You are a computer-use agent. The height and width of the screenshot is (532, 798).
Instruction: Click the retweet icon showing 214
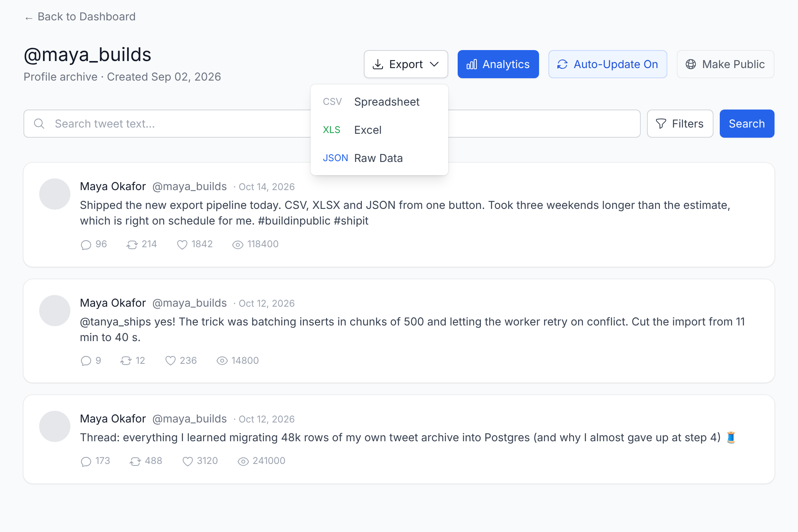click(132, 245)
